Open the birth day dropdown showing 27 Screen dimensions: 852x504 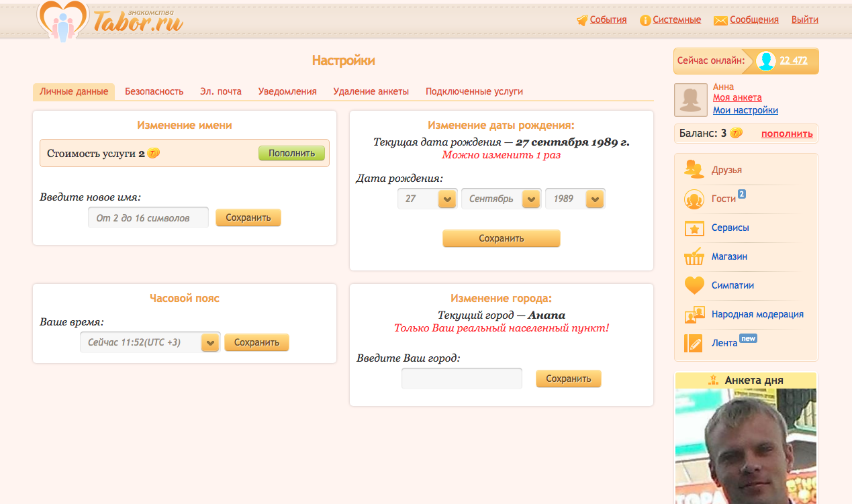coord(426,199)
